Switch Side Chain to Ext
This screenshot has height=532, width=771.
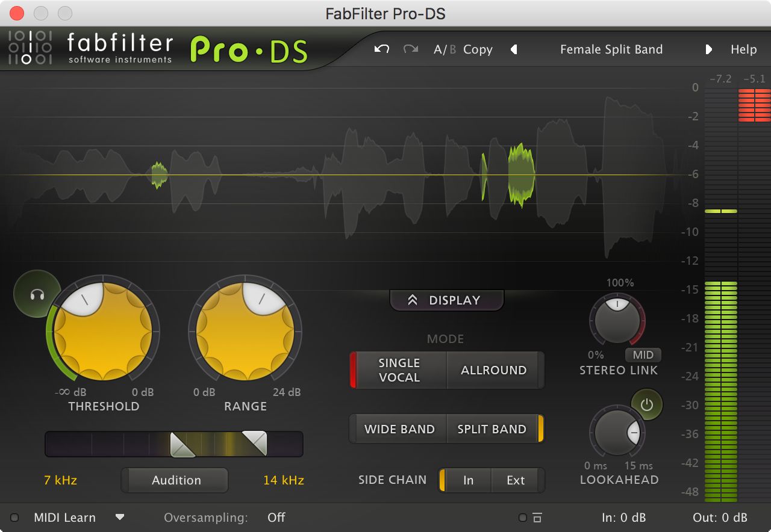point(515,480)
